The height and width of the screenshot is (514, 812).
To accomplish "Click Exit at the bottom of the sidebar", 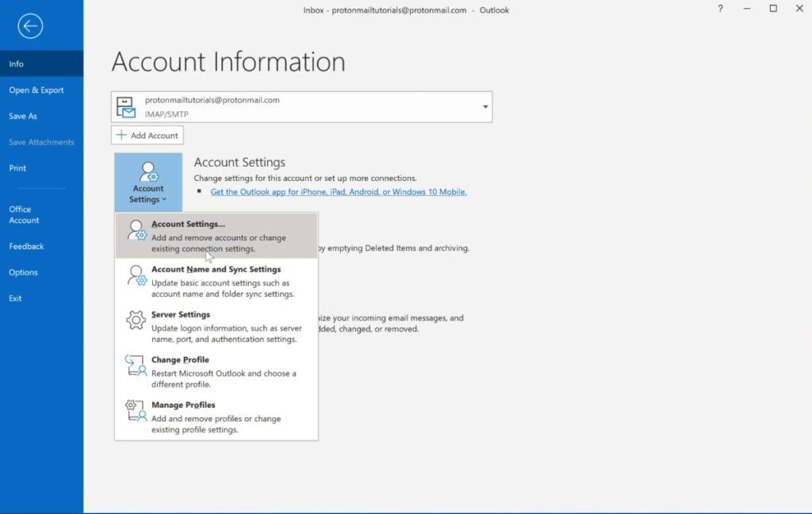I will (x=16, y=297).
